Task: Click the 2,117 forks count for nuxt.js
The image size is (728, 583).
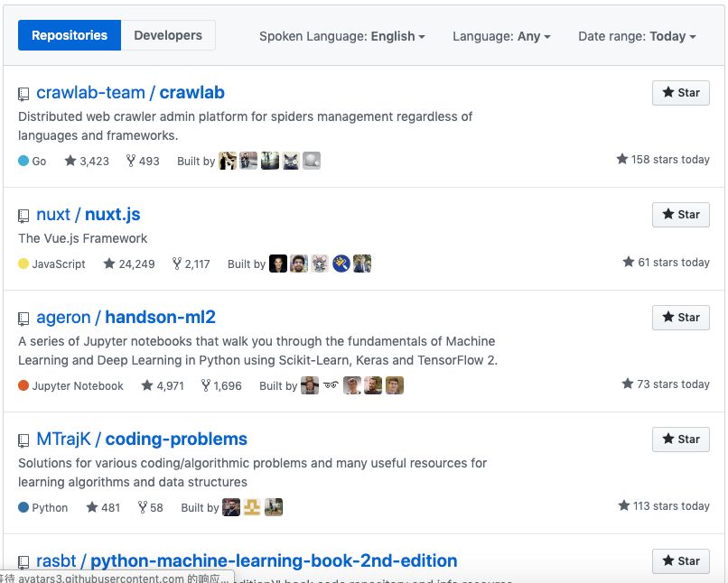Action: click(x=191, y=264)
